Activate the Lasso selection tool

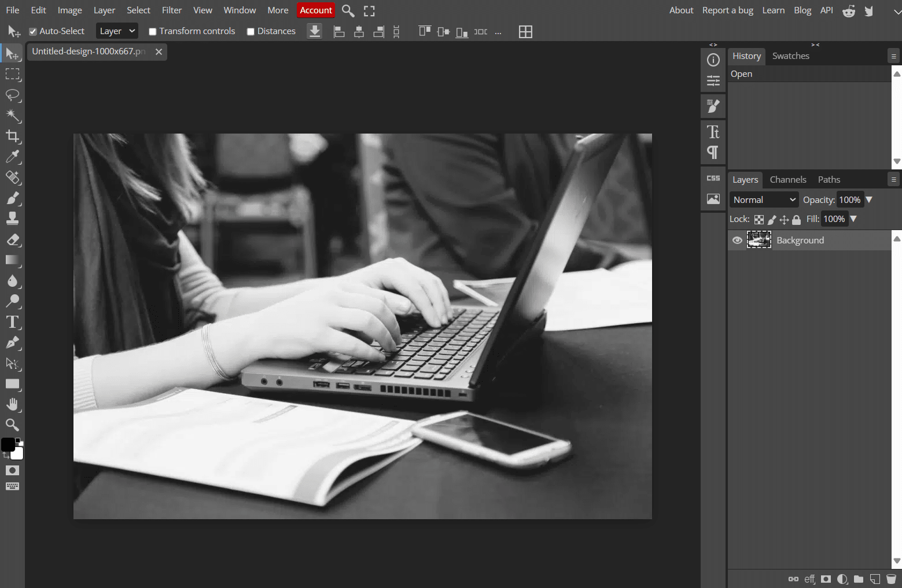coord(13,95)
